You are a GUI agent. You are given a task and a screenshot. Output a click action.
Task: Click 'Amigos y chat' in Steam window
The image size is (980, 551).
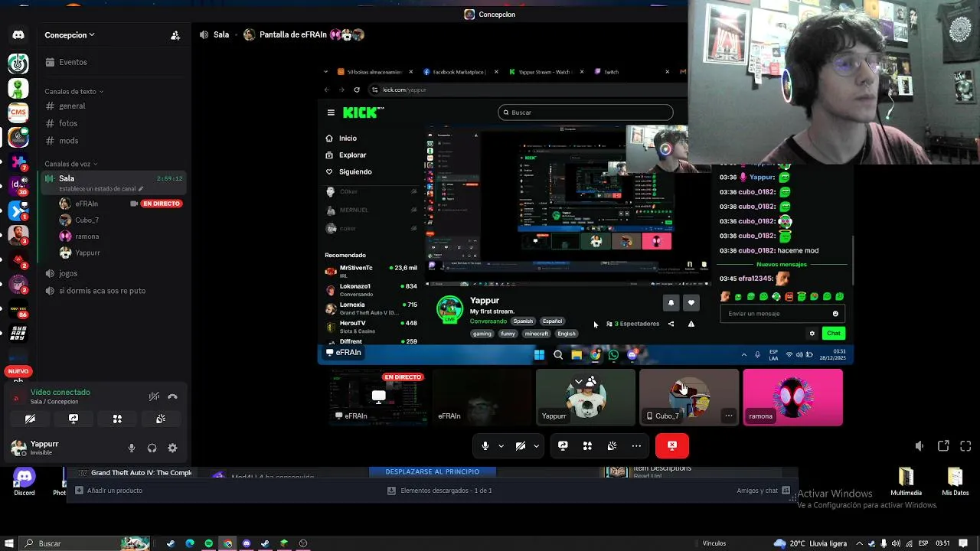coord(763,491)
